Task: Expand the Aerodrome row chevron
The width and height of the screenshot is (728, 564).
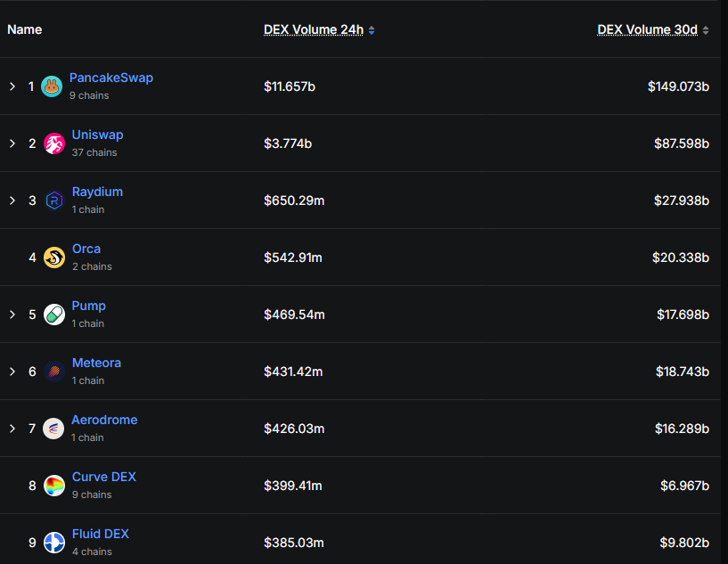Action: (x=12, y=429)
